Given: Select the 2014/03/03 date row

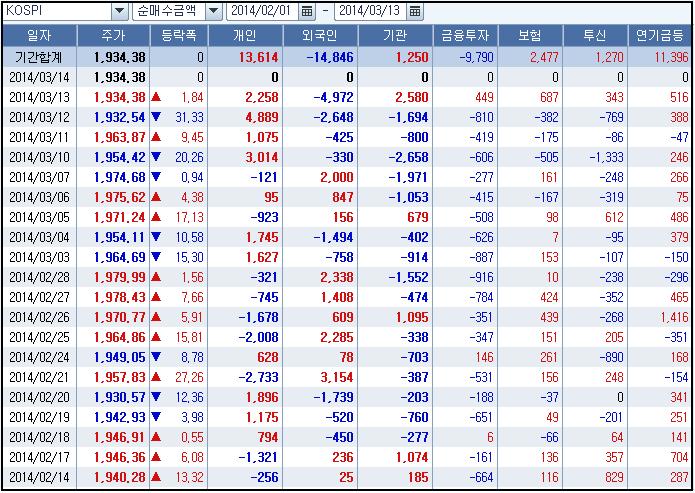Looking at the screenshot, I should [39, 257].
